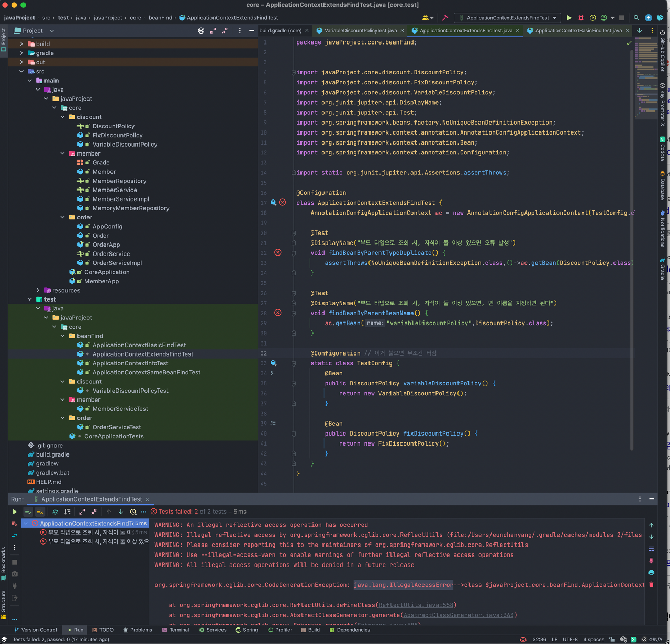
Task: Open the AbstractClassGenerator.java:363 link
Action: [x=459, y=615]
